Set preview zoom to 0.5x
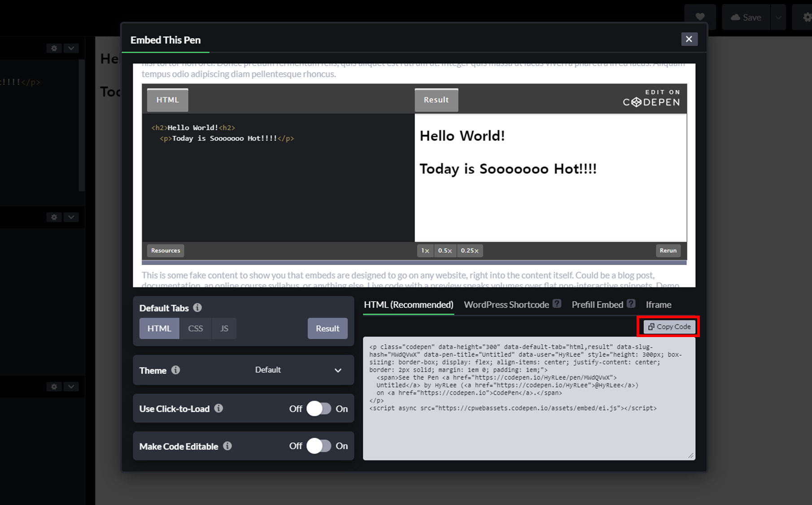The width and height of the screenshot is (812, 505). [445, 250]
